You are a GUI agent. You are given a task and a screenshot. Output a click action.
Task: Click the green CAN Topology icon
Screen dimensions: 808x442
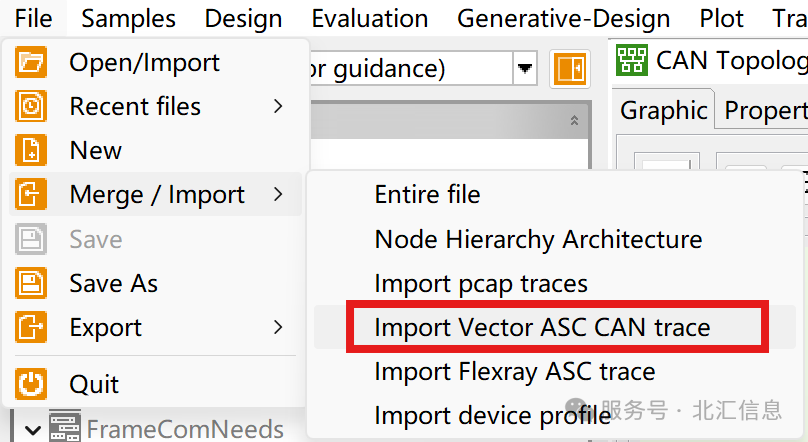pyautogui.click(x=632, y=61)
